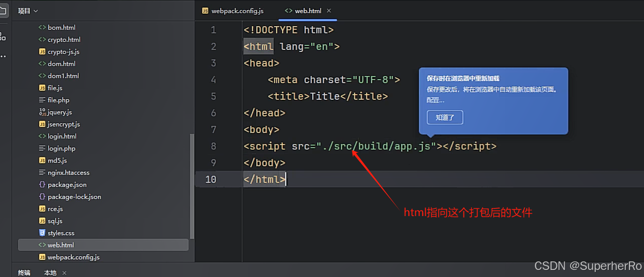Viewport: 644px width, 277px height.
Task: Select rce.js file
Action: tap(55, 209)
